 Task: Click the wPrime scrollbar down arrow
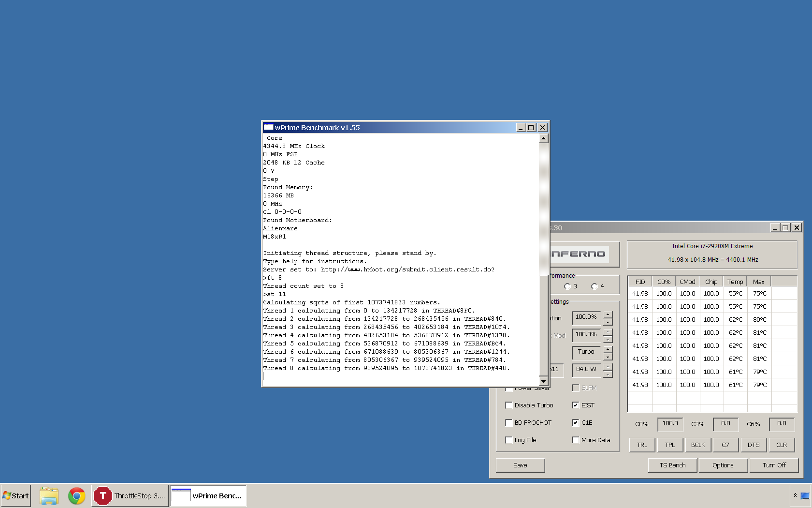(544, 382)
